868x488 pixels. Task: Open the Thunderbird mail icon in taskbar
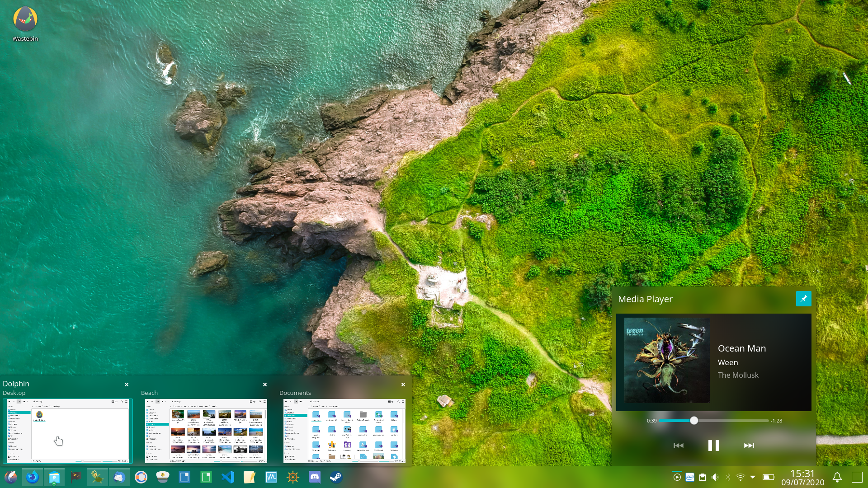click(x=119, y=477)
